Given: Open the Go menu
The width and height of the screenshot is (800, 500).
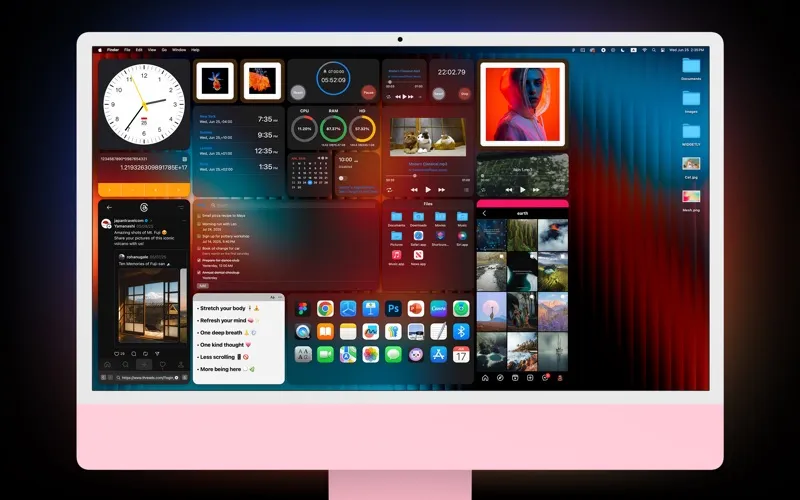Looking at the screenshot, I should pos(164,50).
